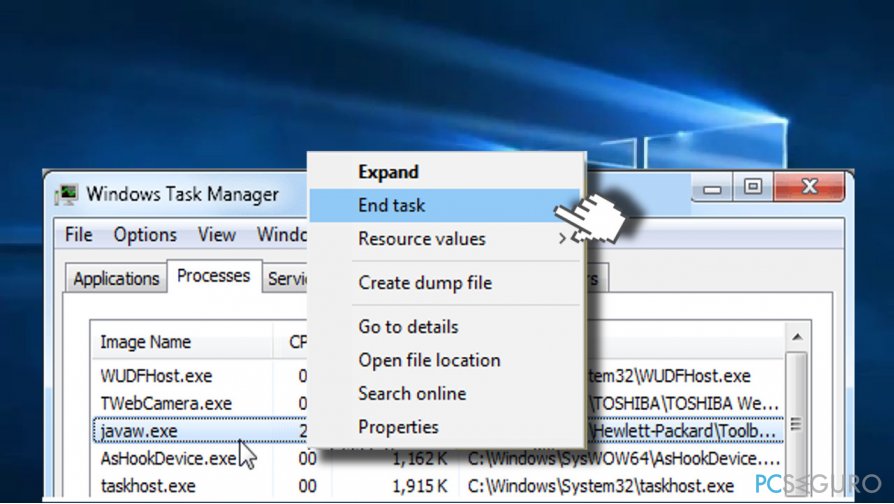Open the File menu
894x504 pixels.
point(79,234)
